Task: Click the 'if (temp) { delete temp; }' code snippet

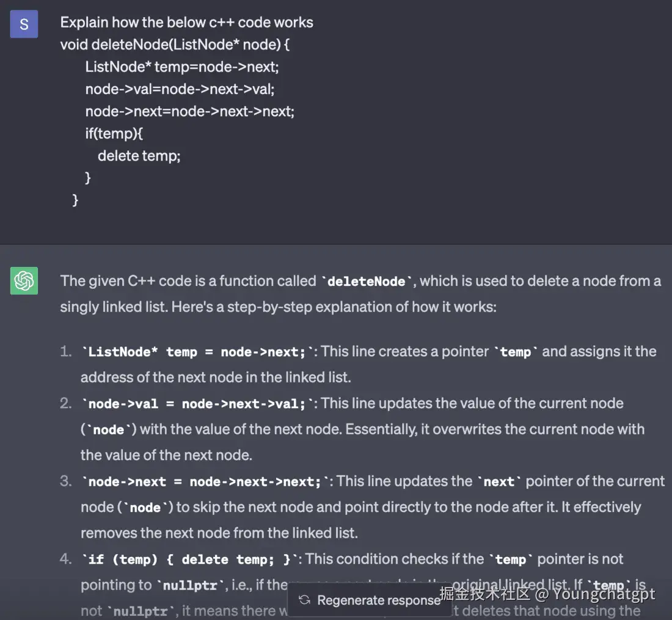Action: tap(189, 560)
